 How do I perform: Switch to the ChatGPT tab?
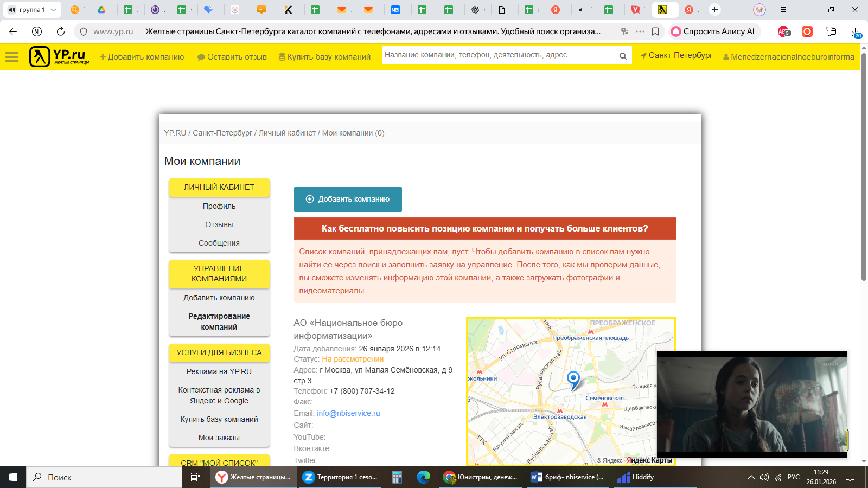(475, 10)
